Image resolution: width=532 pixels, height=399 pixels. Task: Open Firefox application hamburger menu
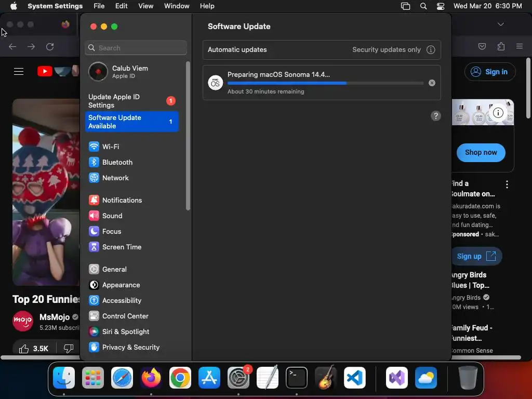click(520, 46)
